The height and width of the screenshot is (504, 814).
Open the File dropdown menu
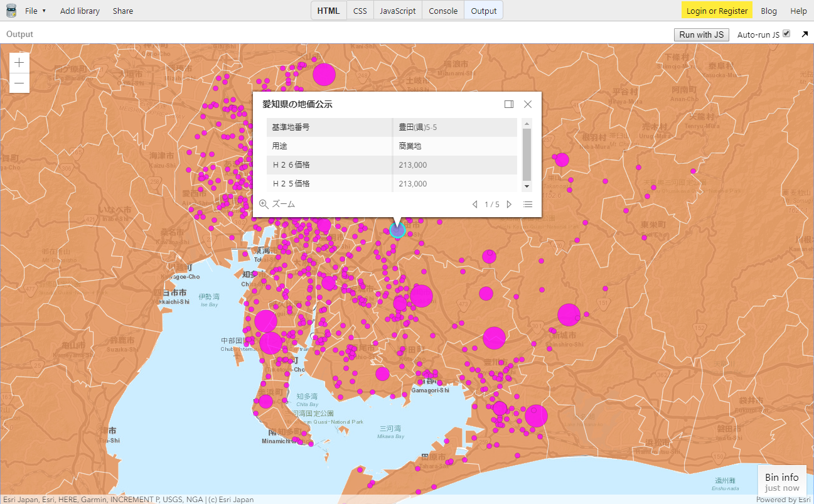[x=35, y=11]
